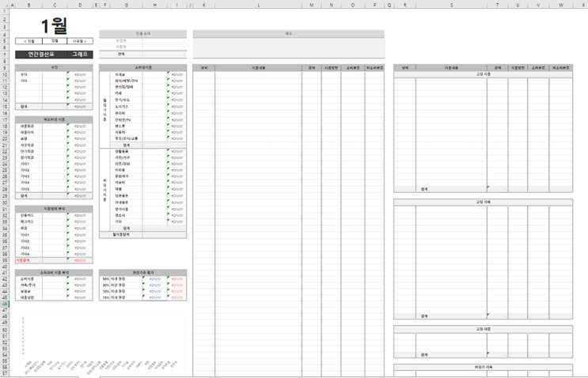Select the 금액 header in column M
Viewport: 588px width, 378px height.
pyautogui.click(x=311, y=68)
